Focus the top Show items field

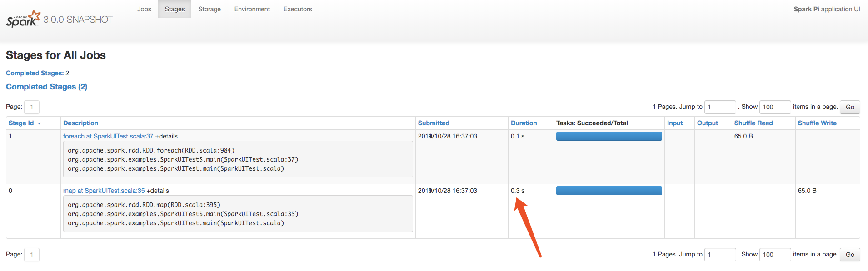click(x=775, y=107)
